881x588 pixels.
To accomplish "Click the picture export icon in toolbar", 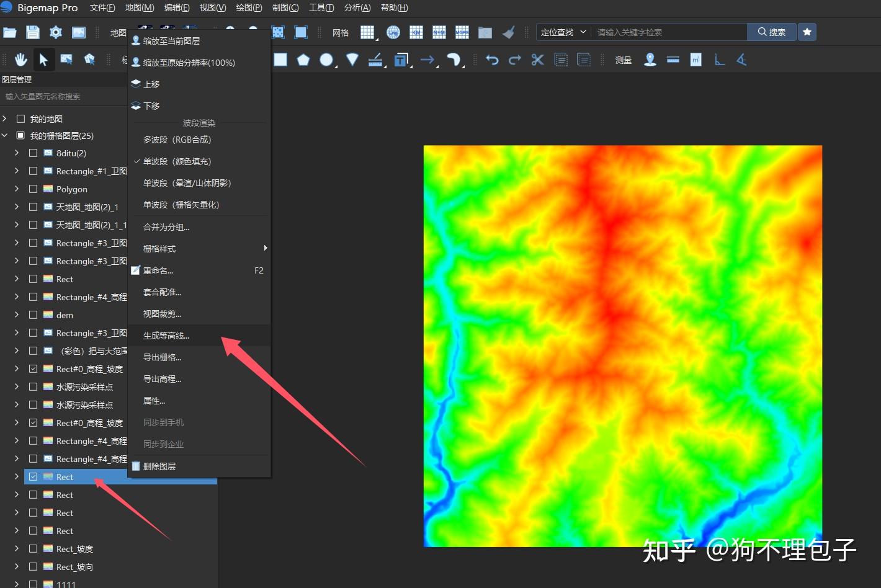I will [x=79, y=32].
